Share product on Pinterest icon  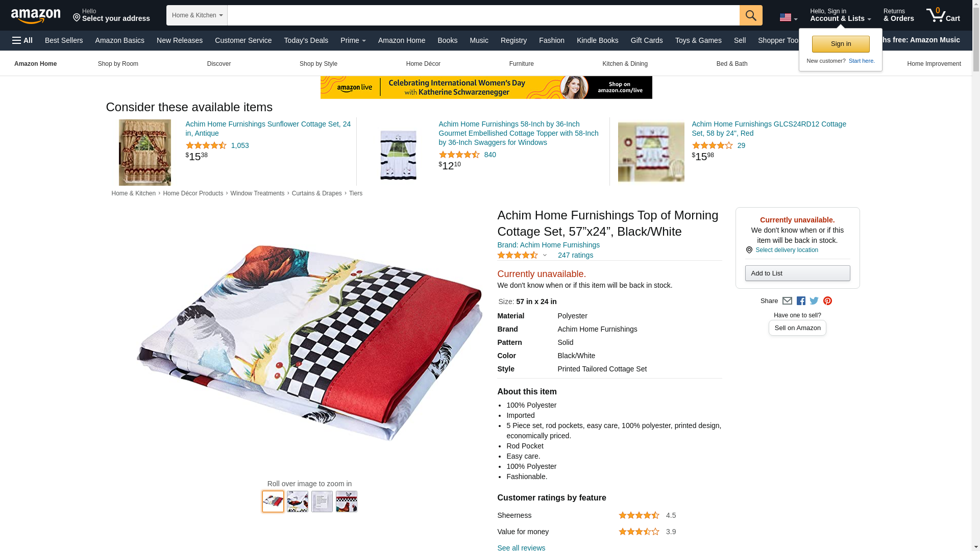tap(827, 301)
